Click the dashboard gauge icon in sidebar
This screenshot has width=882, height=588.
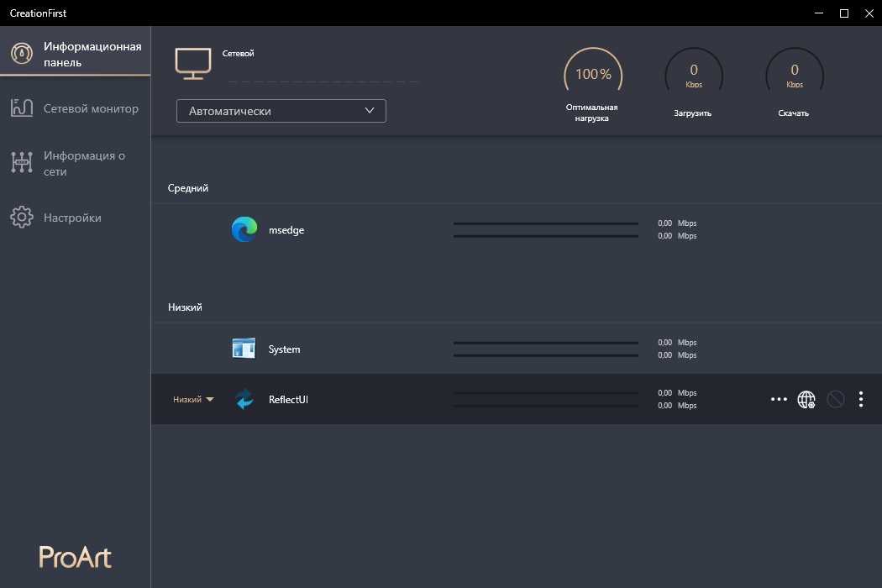21,54
